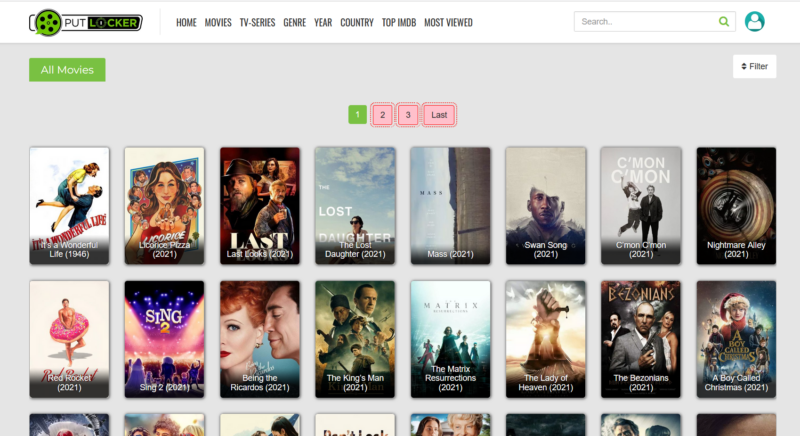Click the green search magnifier icon
The height and width of the screenshot is (436, 800).
pos(723,21)
